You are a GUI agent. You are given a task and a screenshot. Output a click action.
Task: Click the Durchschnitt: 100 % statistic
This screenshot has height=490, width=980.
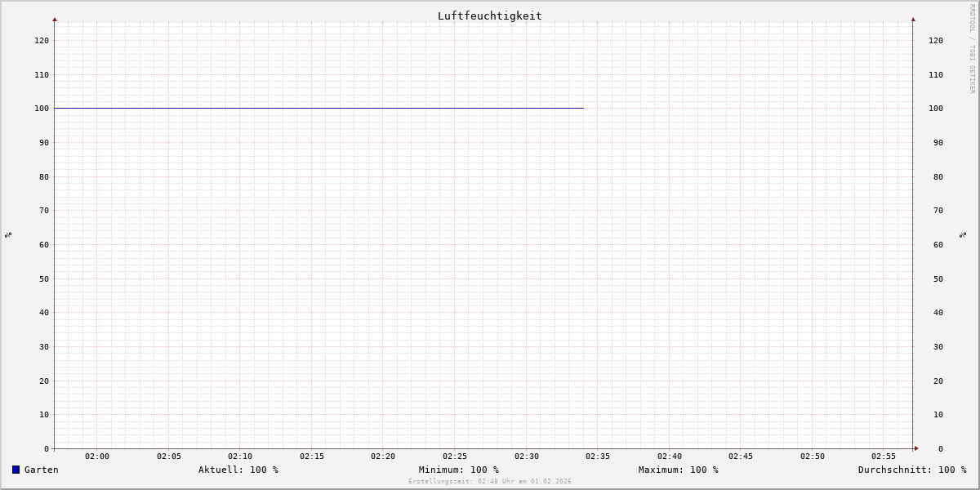911,470
